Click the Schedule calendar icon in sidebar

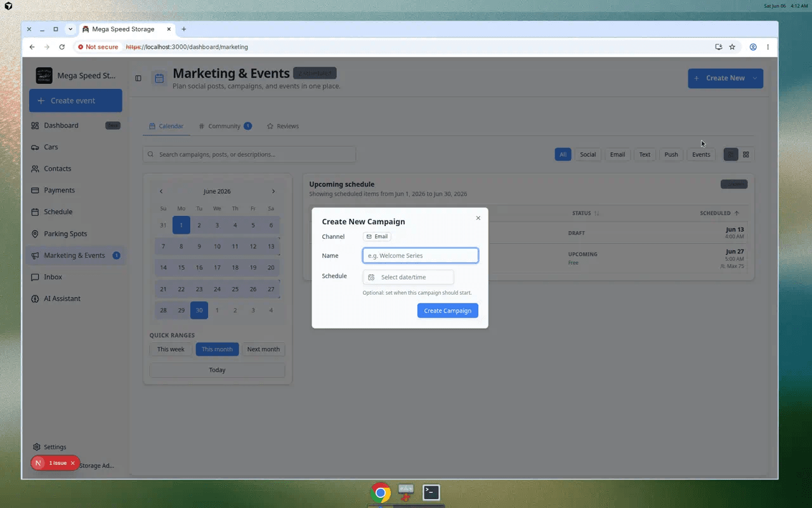pyautogui.click(x=36, y=212)
